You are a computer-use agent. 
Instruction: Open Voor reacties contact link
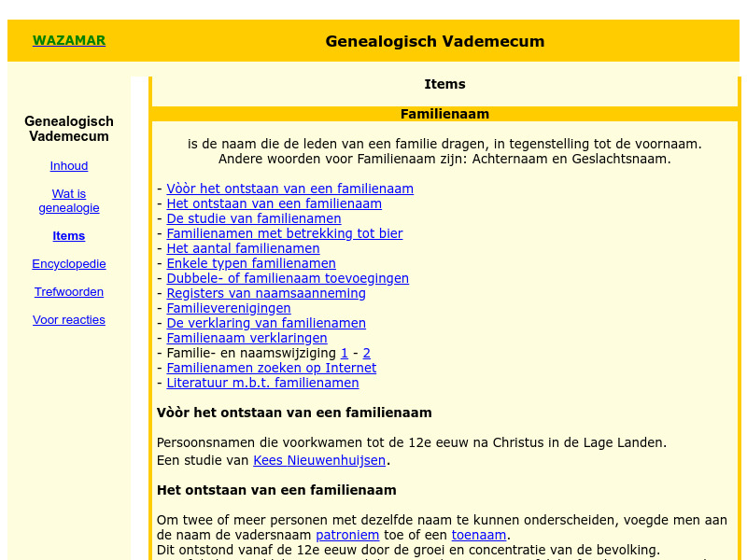68,319
